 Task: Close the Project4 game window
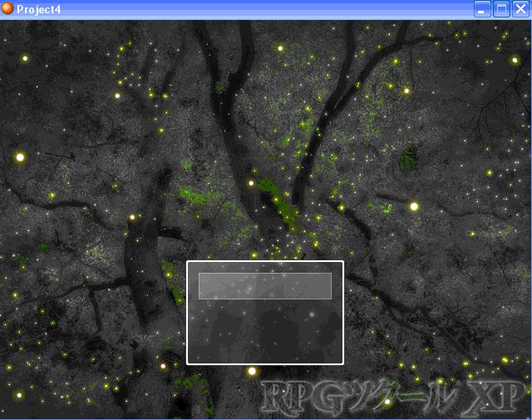(521, 9)
